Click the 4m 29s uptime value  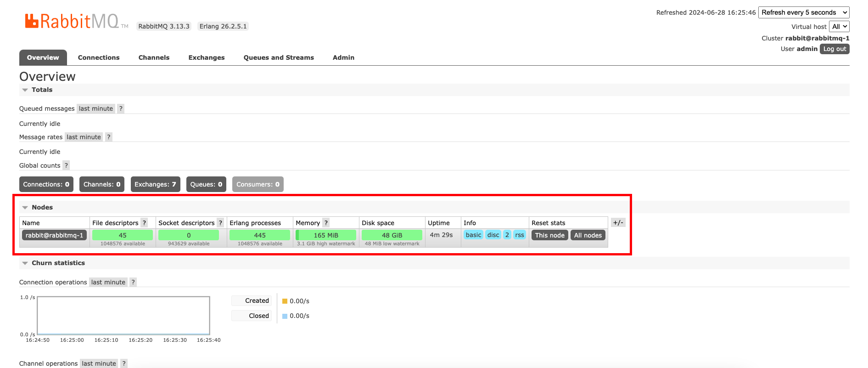[441, 235]
